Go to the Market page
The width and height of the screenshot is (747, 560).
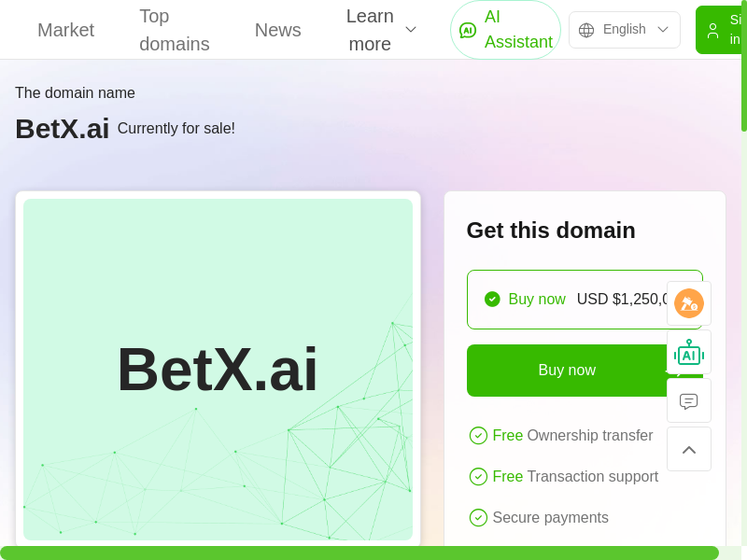coord(65,30)
